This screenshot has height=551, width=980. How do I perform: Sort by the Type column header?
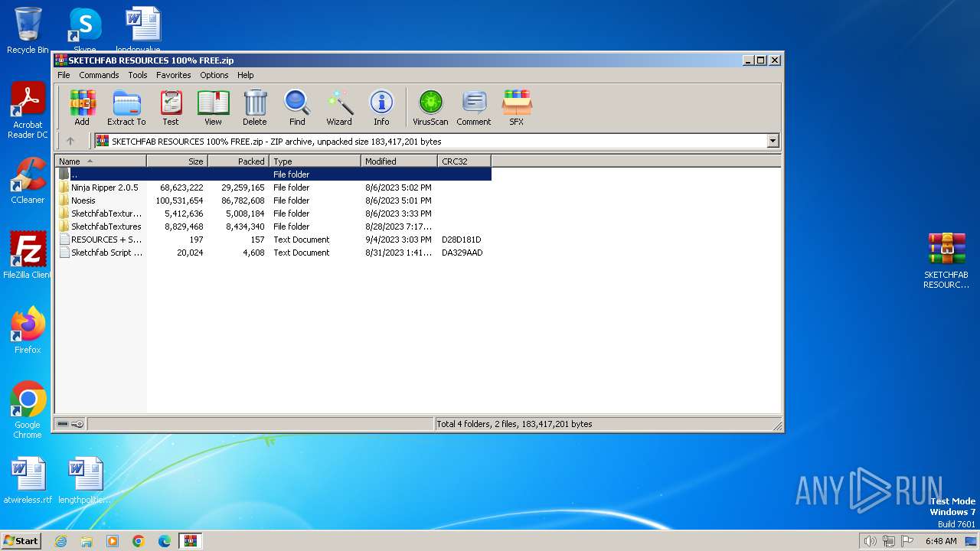(315, 161)
